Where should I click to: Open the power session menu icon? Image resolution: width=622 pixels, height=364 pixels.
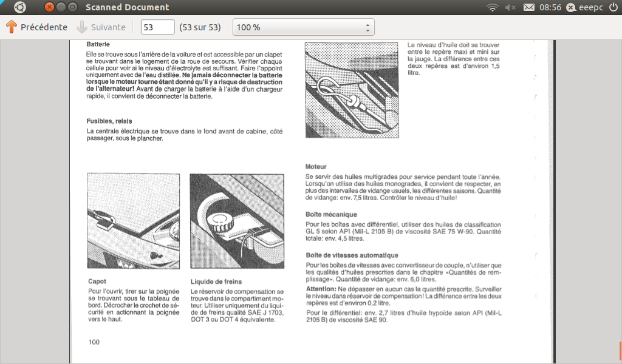[613, 7]
